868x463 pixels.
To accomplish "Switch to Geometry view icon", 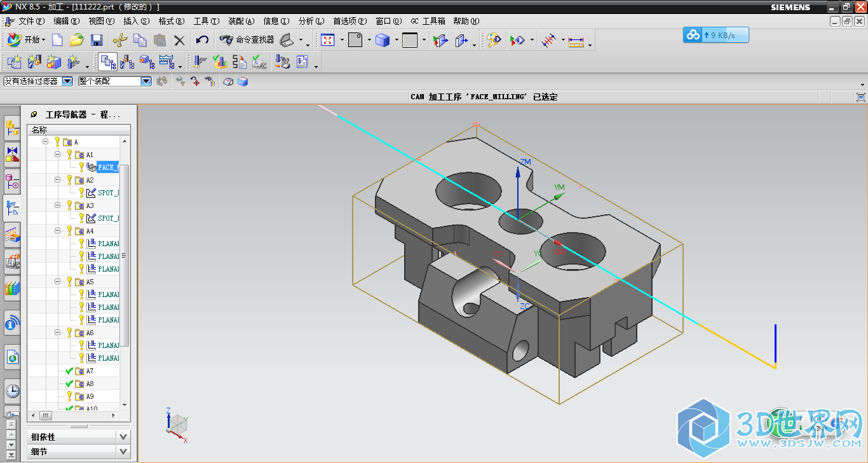I will (147, 62).
